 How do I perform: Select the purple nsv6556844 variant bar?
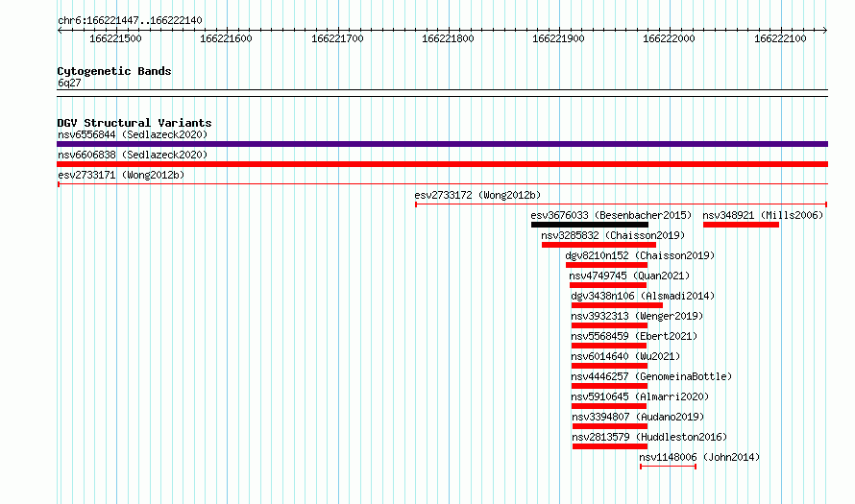coord(442,144)
